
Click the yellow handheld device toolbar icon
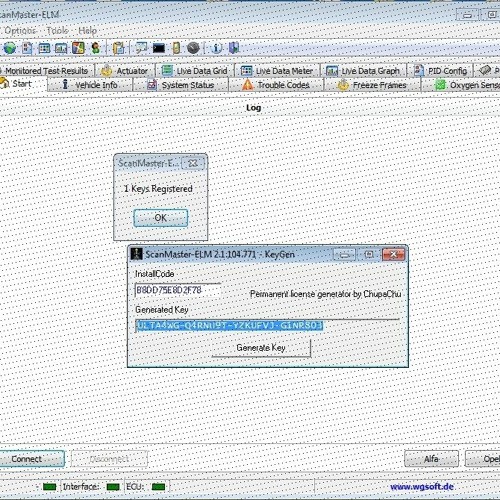(176, 48)
